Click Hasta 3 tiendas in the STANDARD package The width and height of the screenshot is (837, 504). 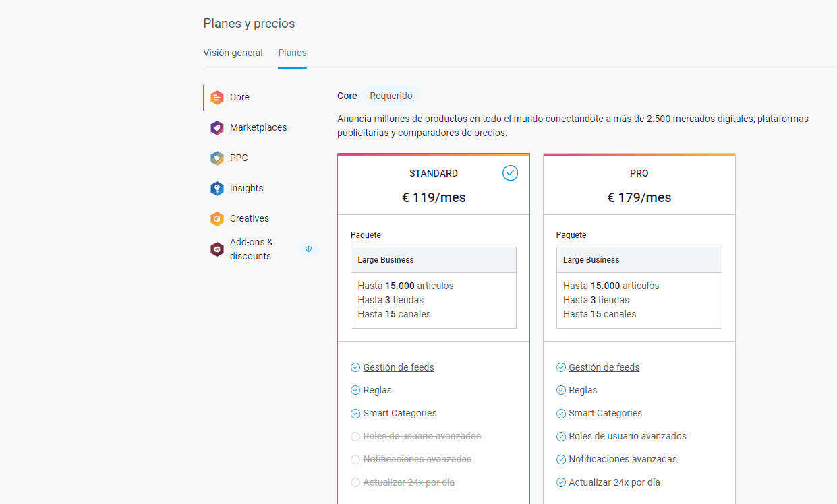click(391, 300)
